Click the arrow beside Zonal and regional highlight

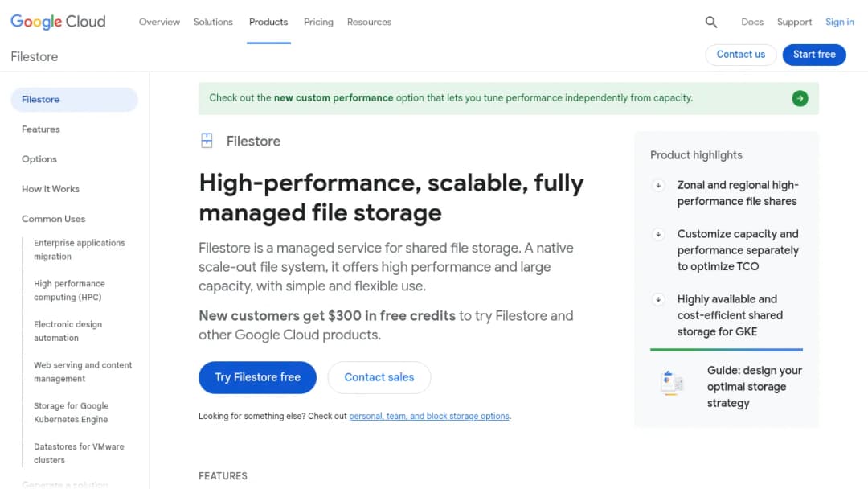click(x=658, y=186)
